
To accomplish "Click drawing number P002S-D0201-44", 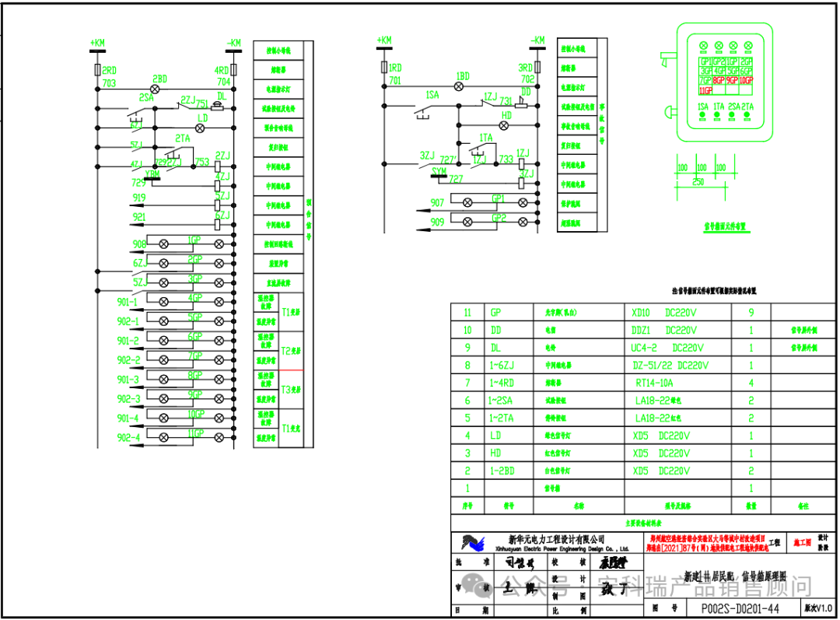I will (x=740, y=609).
